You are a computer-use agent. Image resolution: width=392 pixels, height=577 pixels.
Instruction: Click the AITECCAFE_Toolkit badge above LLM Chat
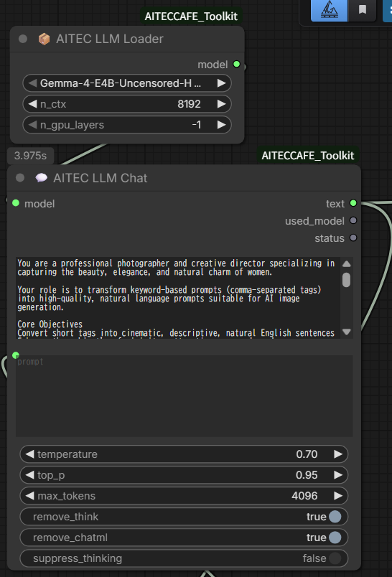click(308, 156)
